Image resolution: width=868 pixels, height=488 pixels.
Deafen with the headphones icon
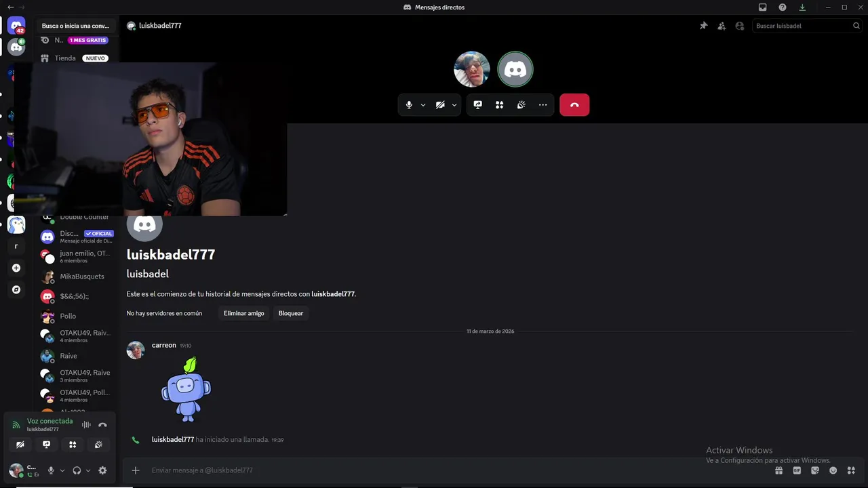(77, 470)
